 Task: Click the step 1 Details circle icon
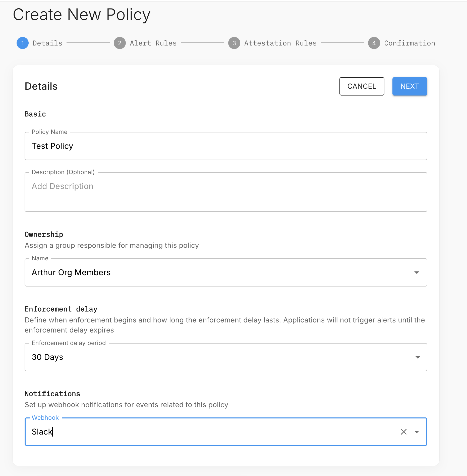point(23,43)
